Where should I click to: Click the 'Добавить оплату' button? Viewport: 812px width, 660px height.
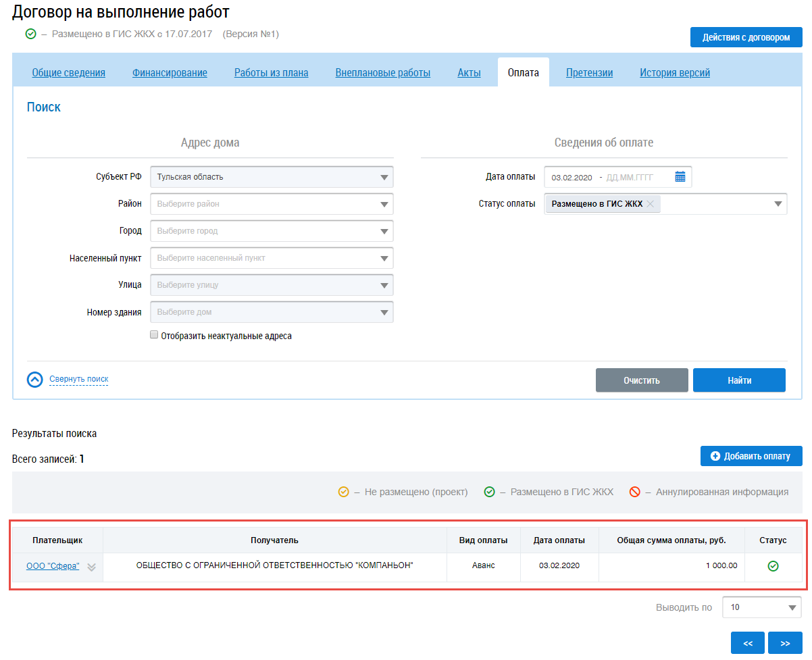(751, 456)
